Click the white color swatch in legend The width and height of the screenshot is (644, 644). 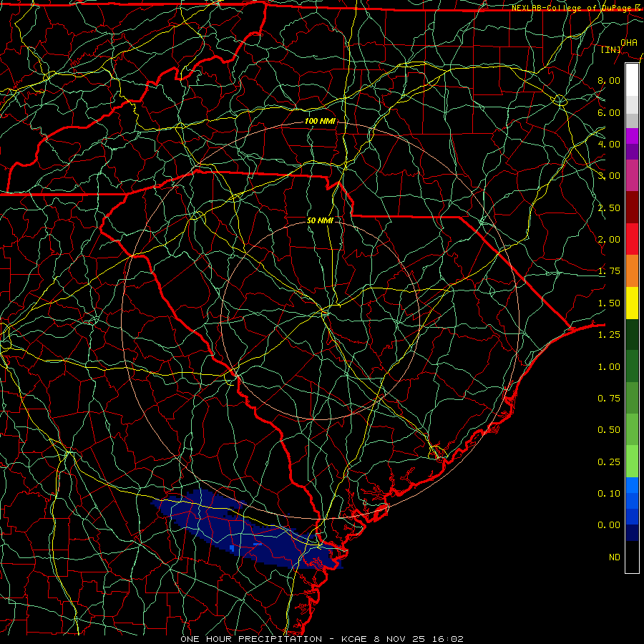click(x=632, y=80)
